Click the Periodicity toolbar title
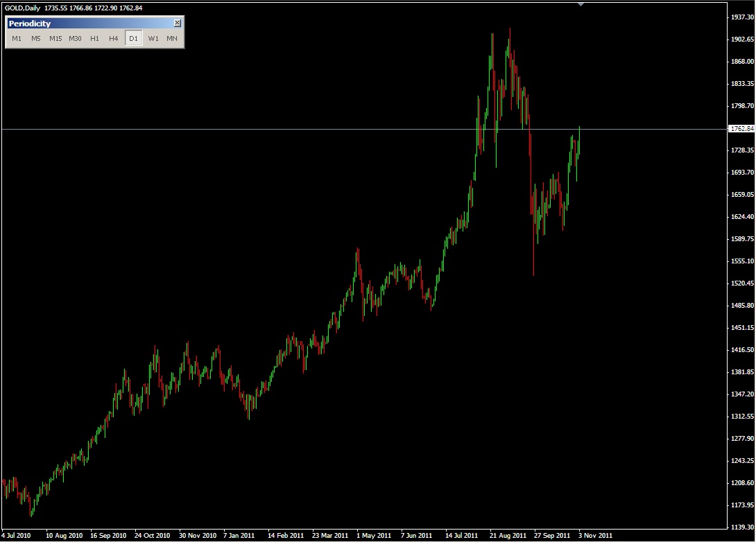This screenshot has height=542, width=756. tap(29, 24)
